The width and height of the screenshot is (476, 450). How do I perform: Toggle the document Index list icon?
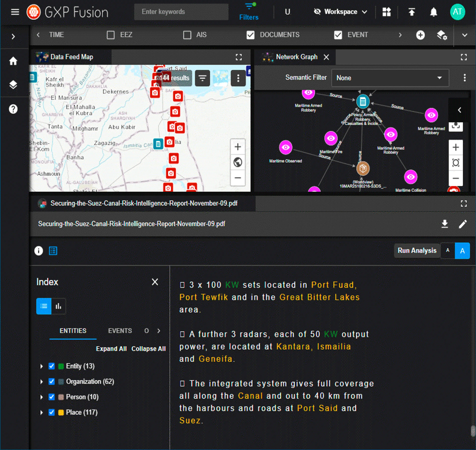pos(53,251)
